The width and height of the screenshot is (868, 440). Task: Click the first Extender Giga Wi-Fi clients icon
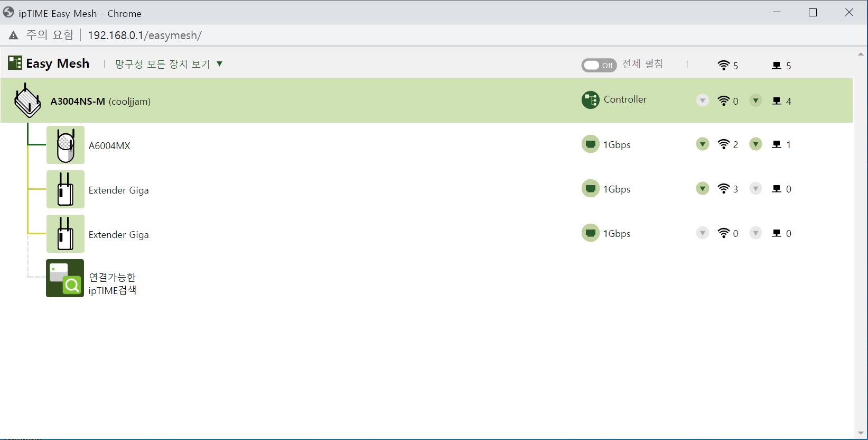(723, 189)
